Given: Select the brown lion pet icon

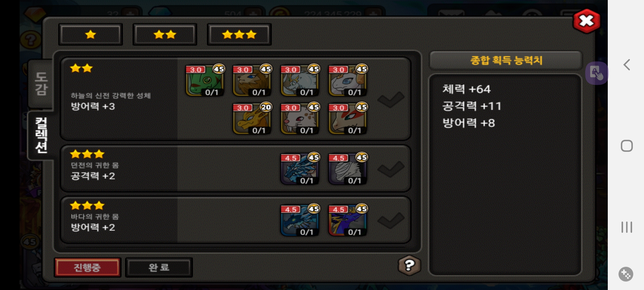Looking at the screenshot, I should coord(252,81).
